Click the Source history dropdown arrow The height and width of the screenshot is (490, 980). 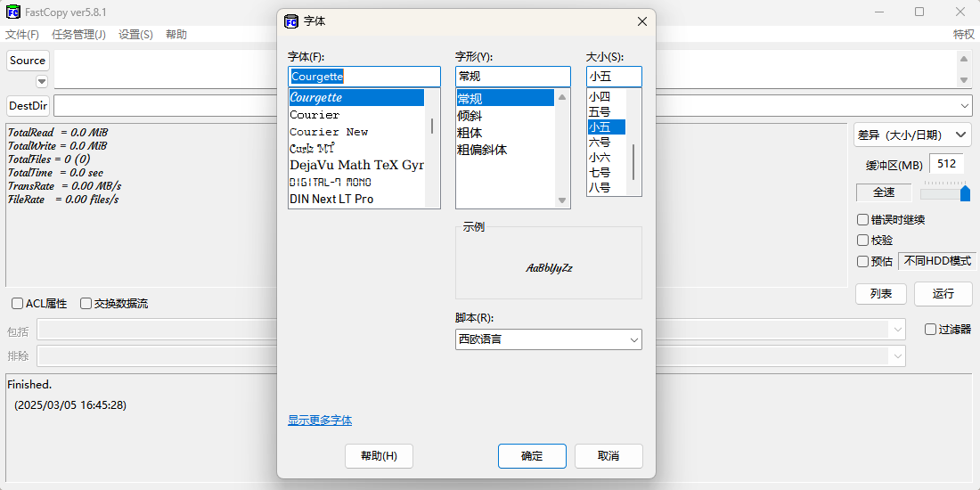tap(41, 81)
